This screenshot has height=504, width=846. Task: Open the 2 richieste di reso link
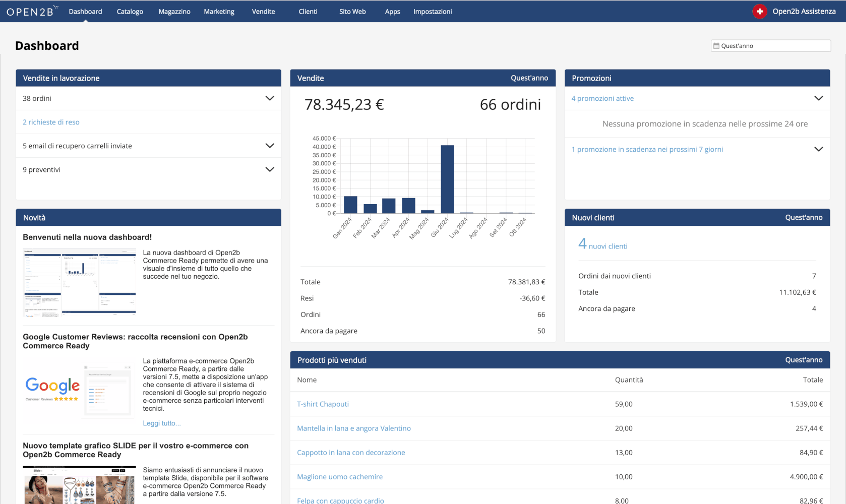coord(51,122)
